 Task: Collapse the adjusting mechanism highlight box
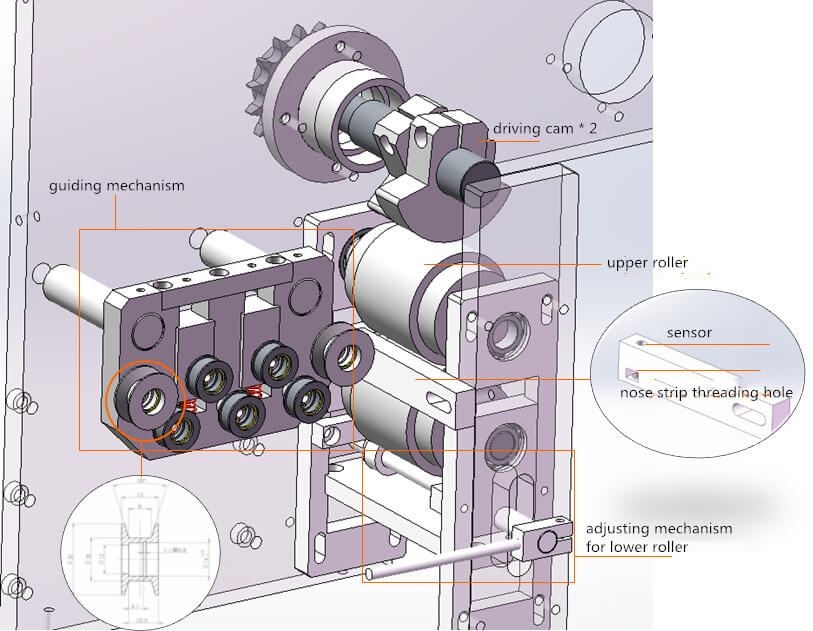[470, 515]
